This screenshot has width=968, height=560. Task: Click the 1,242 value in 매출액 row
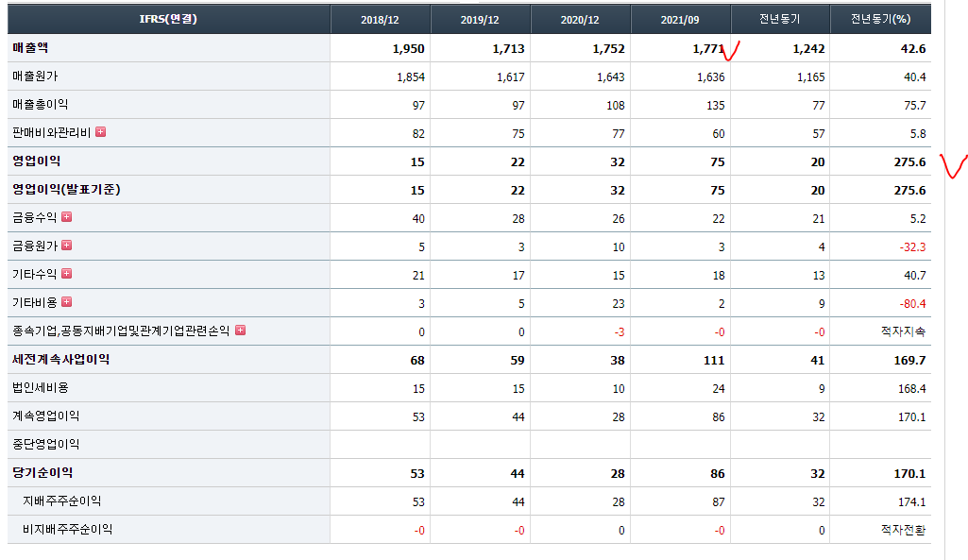(x=808, y=49)
